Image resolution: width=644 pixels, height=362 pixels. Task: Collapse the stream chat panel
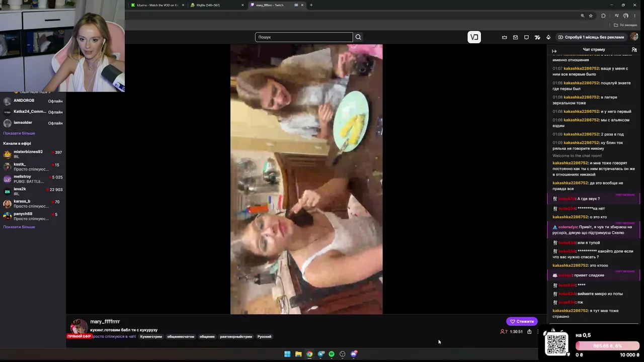554,51
